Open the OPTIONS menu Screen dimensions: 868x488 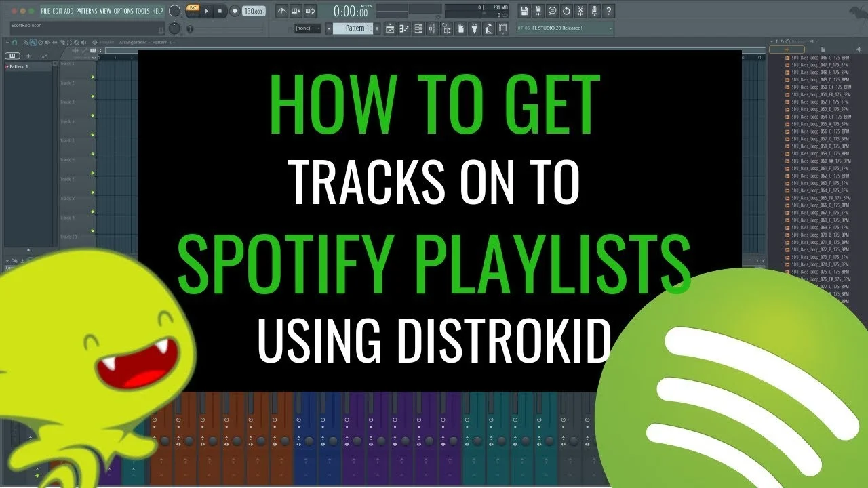pos(123,11)
